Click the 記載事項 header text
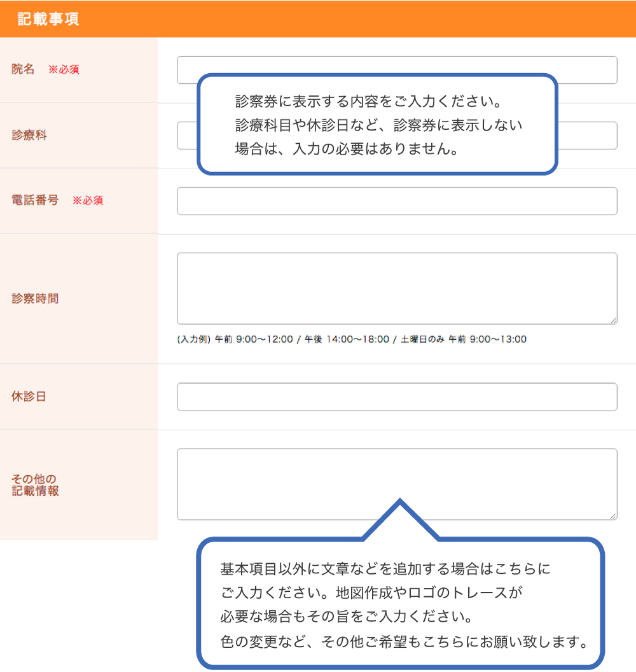 pos(48,19)
